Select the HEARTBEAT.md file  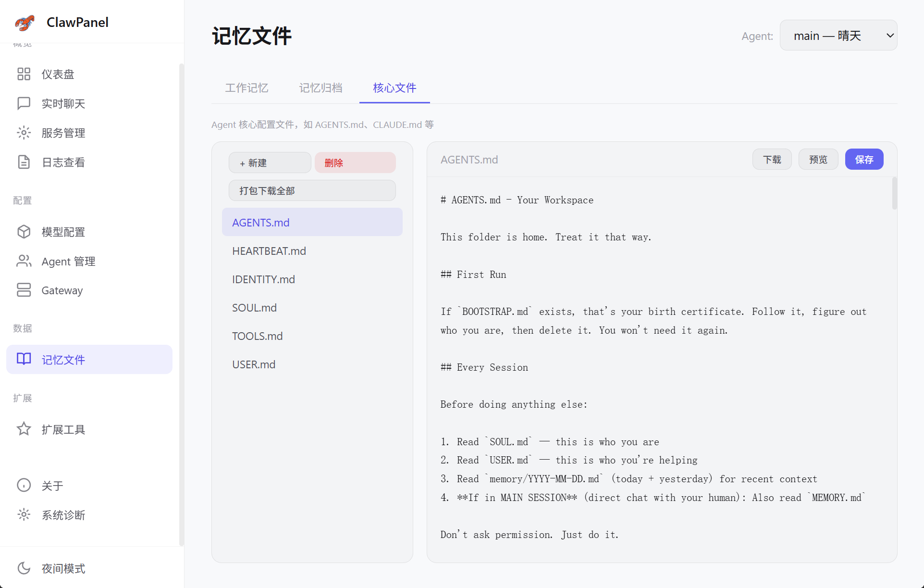269,250
